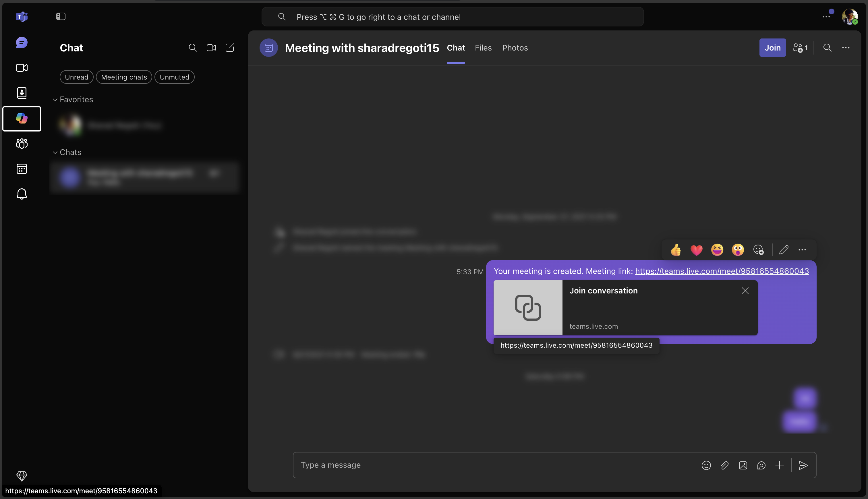Toggle the Meeting chats filter chip

point(124,77)
